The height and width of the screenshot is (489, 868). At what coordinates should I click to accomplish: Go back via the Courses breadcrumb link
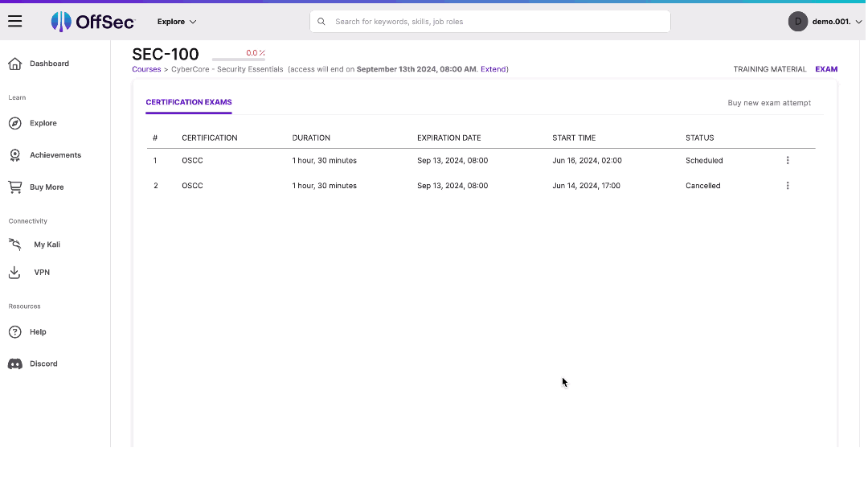[x=146, y=69]
